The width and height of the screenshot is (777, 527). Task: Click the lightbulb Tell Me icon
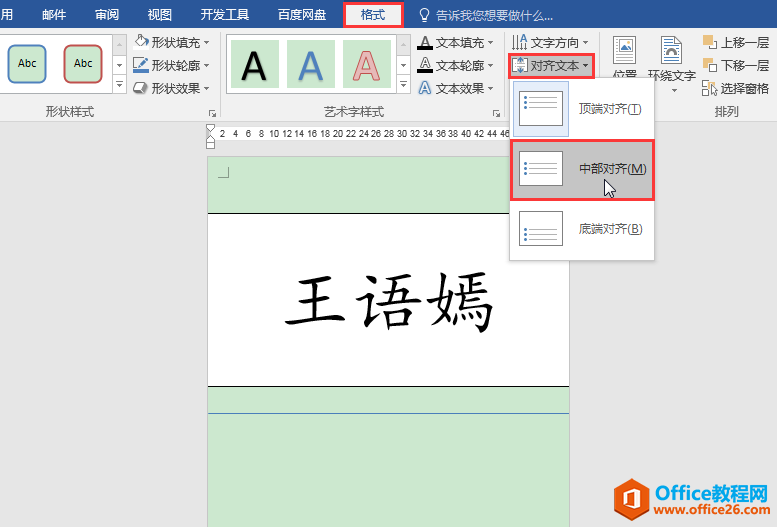coord(424,15)
